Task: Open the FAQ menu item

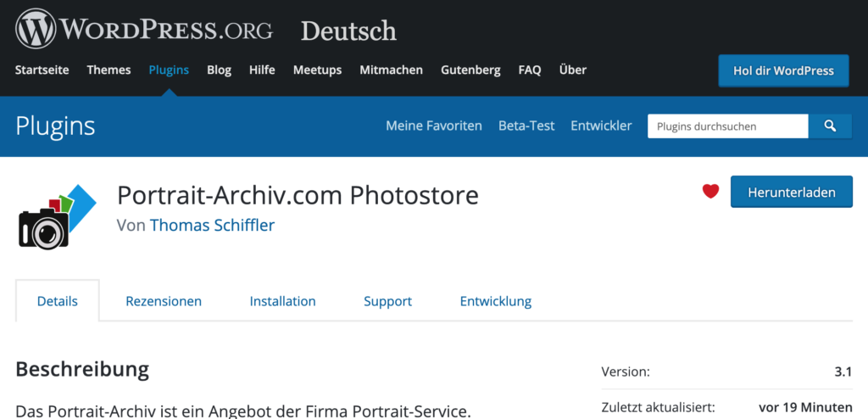Action: 530,70
